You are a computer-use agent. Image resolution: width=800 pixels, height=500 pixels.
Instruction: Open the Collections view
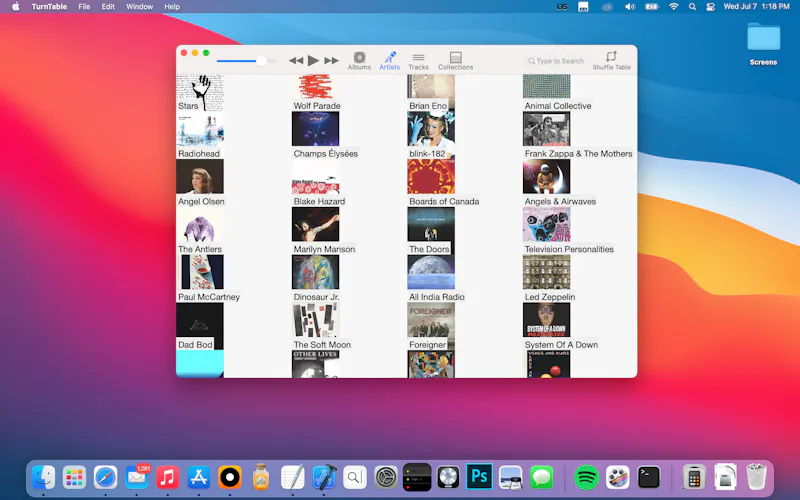point(455,61)
